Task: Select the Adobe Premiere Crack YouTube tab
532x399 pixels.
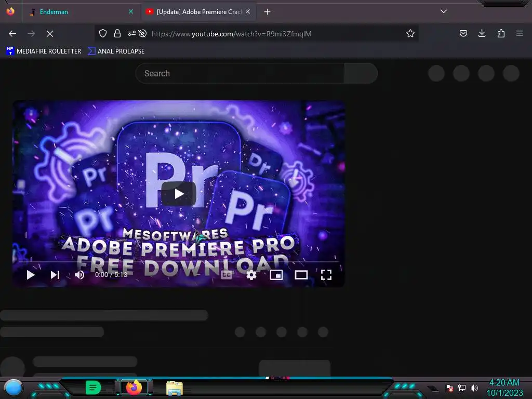Action: (199, 12)
